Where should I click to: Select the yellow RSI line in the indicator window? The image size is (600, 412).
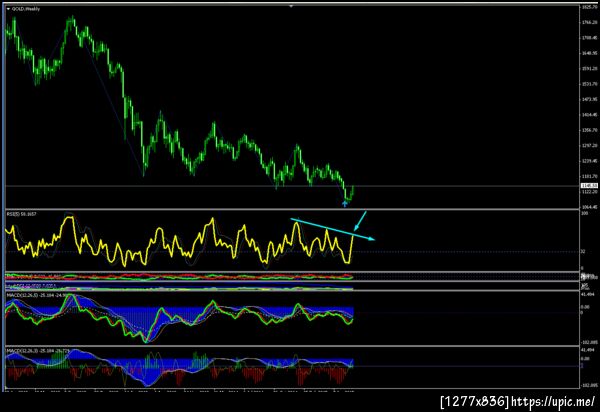pyautogui.click(x=179, y=241)
